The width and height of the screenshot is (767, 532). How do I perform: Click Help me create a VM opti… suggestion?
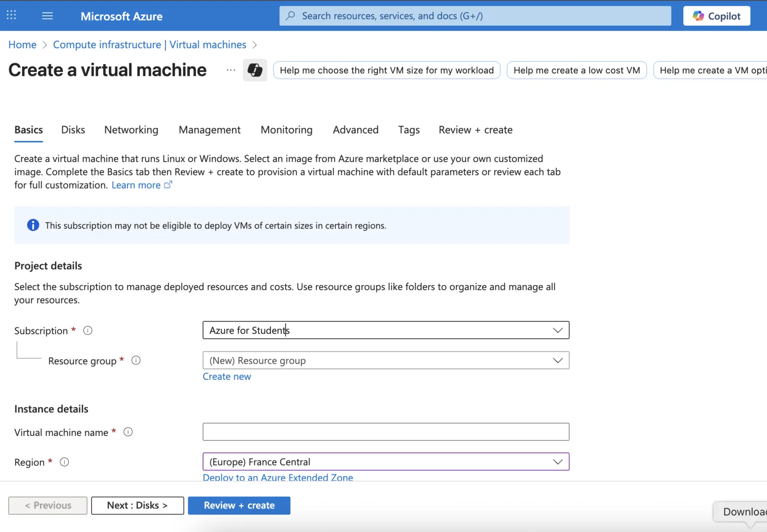(x=710, y=70)
